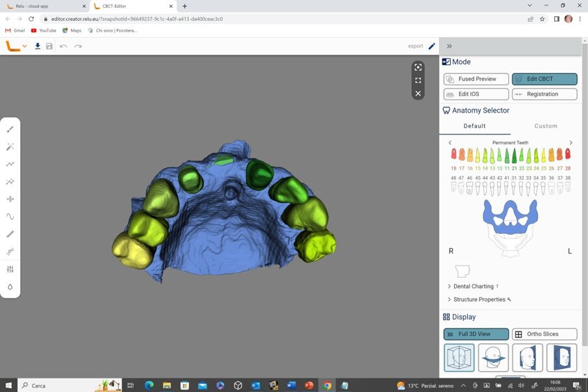Click the undo arrow
Screen dimensions: 588x392
(63, 46)
